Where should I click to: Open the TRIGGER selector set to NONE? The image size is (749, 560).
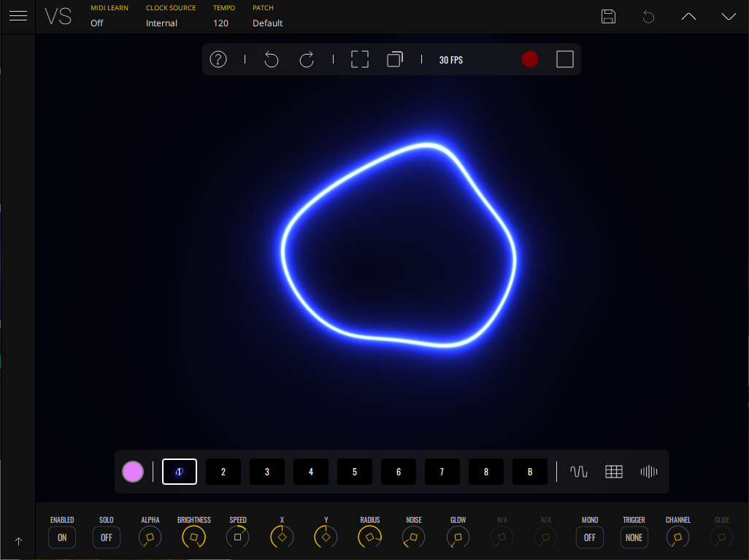(x=634, y=537)
